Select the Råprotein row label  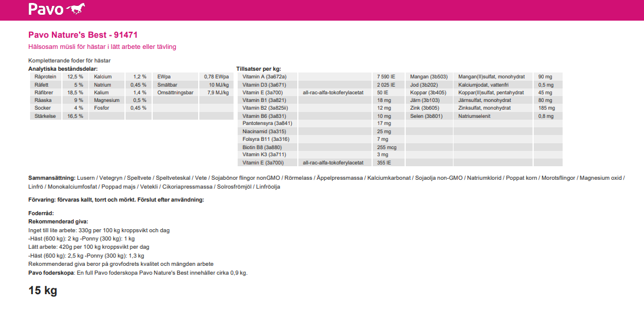(45, 77)
